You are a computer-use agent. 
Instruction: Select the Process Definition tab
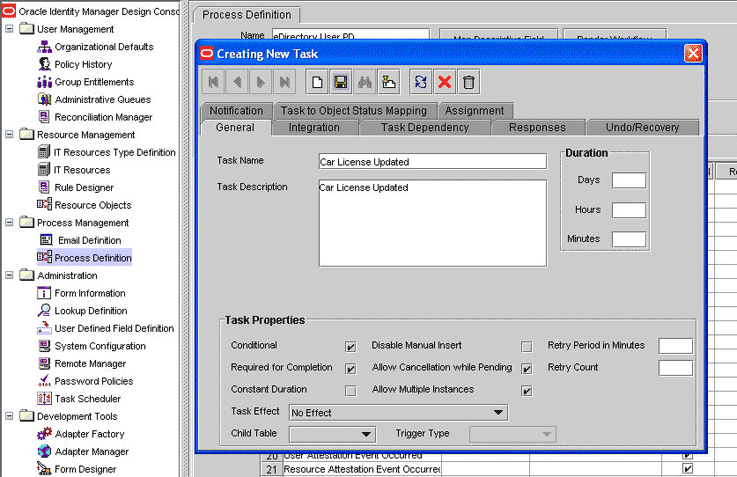click(x=247, y=15)
